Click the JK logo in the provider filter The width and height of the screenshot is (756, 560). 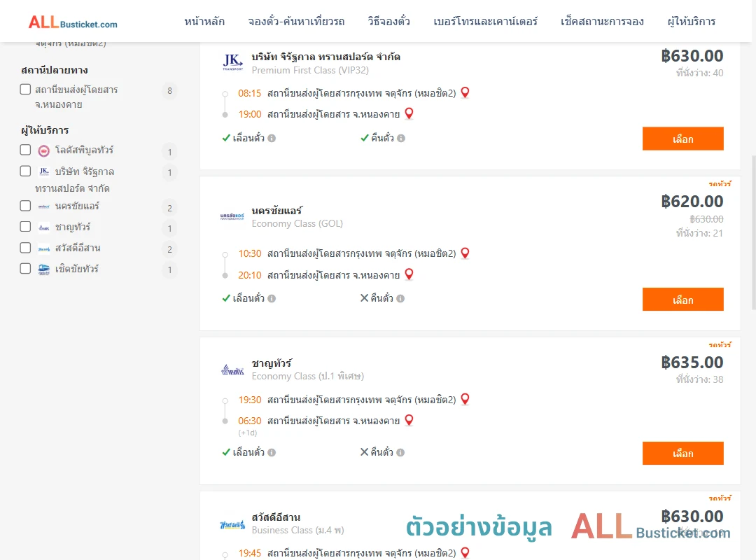click(44, 171)
